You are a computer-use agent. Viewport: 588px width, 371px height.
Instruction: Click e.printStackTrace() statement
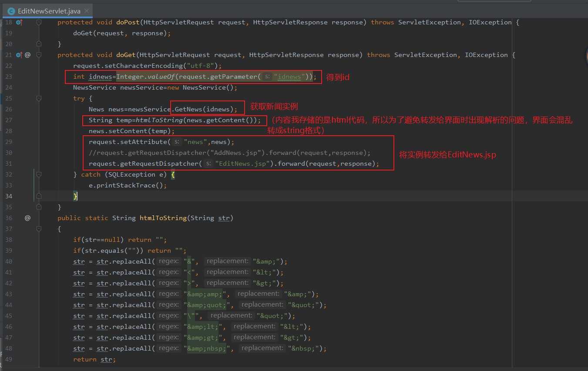tap(128, 185)
